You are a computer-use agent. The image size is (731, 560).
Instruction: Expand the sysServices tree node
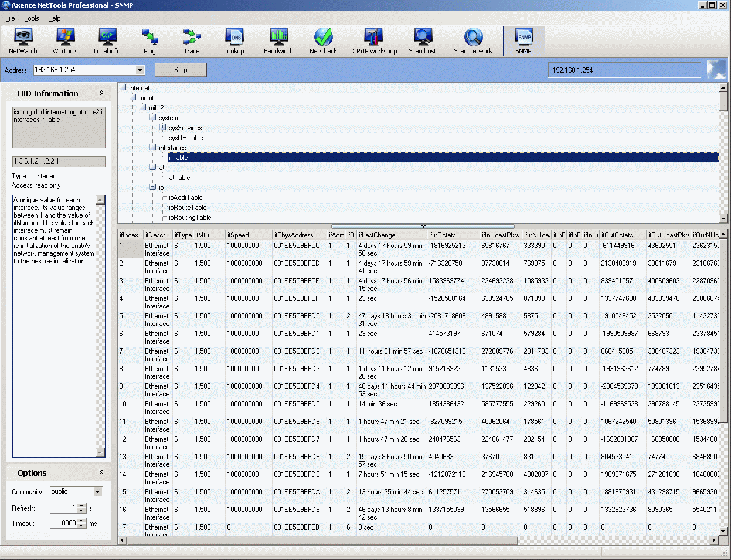pos(163,127)
